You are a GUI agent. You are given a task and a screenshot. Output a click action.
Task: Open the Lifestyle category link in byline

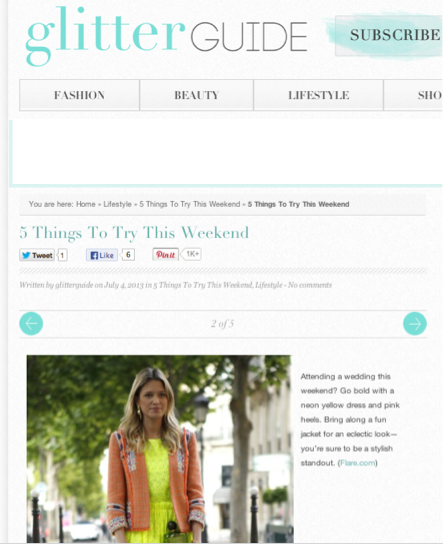click(x=269, y=285)
